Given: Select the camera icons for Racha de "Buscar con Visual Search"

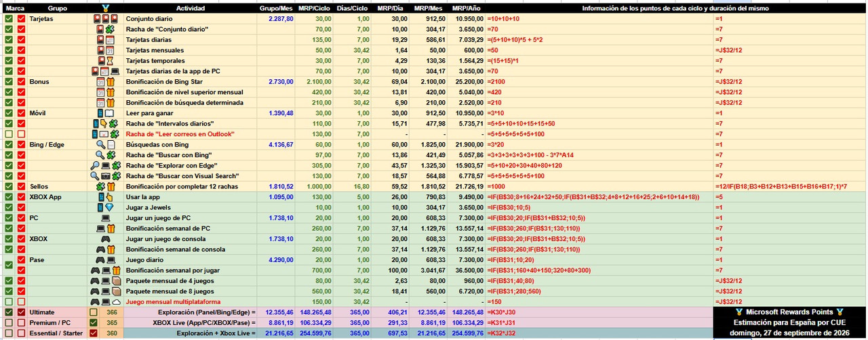Looking at the screenshot, I should (105, 176).
